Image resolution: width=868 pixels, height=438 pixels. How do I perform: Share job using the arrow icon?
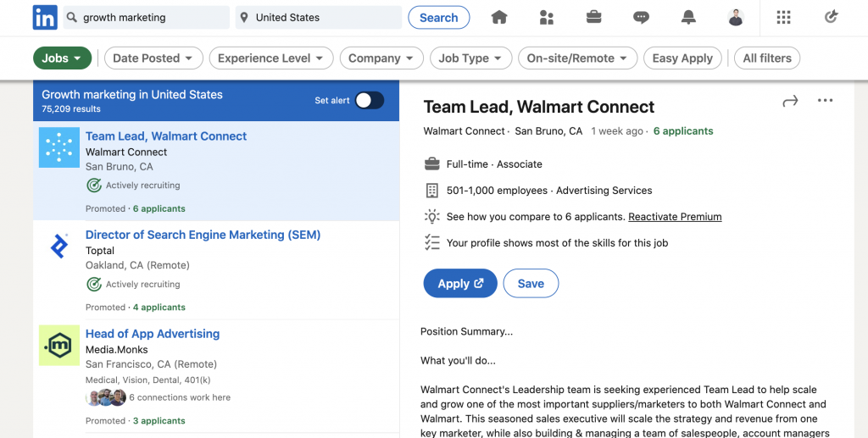790,101
